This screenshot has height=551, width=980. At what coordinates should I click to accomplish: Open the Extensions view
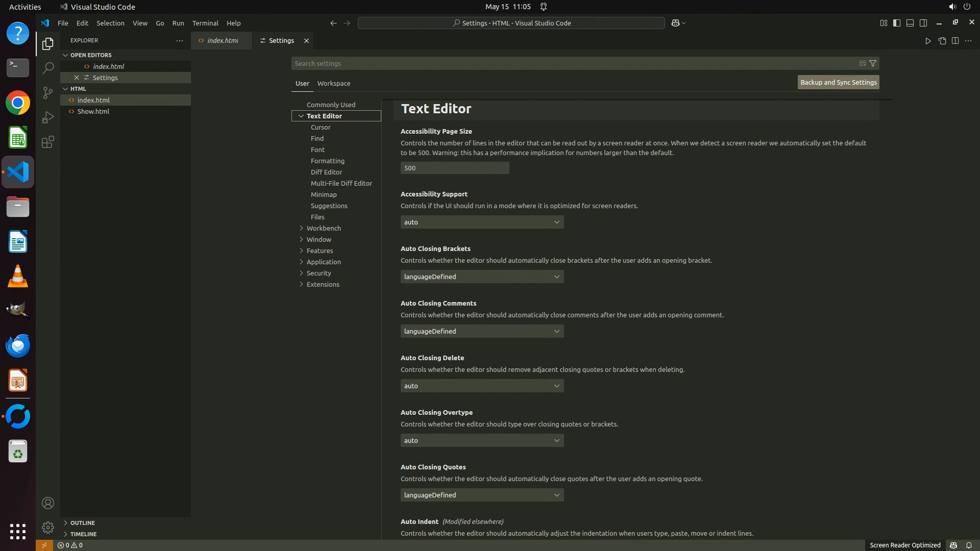(48, 142)
